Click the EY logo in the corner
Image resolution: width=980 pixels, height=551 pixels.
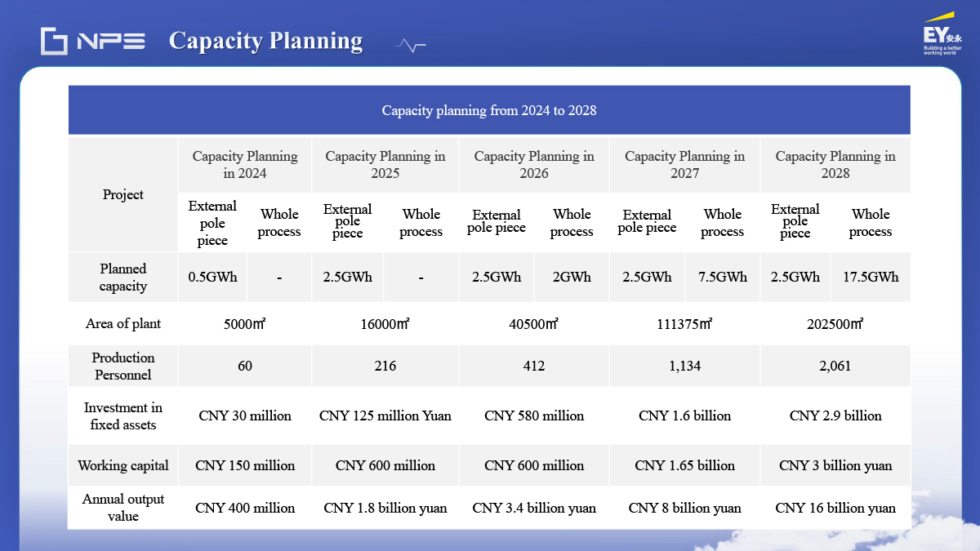tap(942, 34)
